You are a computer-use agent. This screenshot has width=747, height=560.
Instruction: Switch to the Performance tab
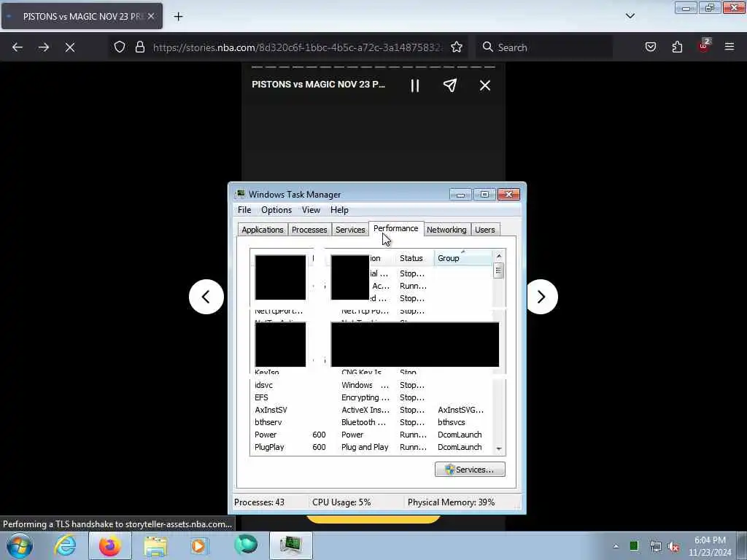pos(396,228)
